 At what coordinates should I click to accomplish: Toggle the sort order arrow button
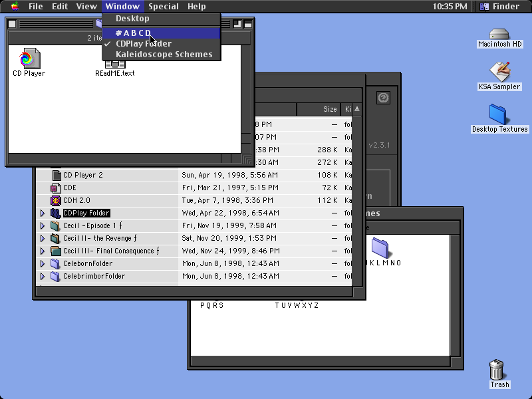[x=357, y=109]
